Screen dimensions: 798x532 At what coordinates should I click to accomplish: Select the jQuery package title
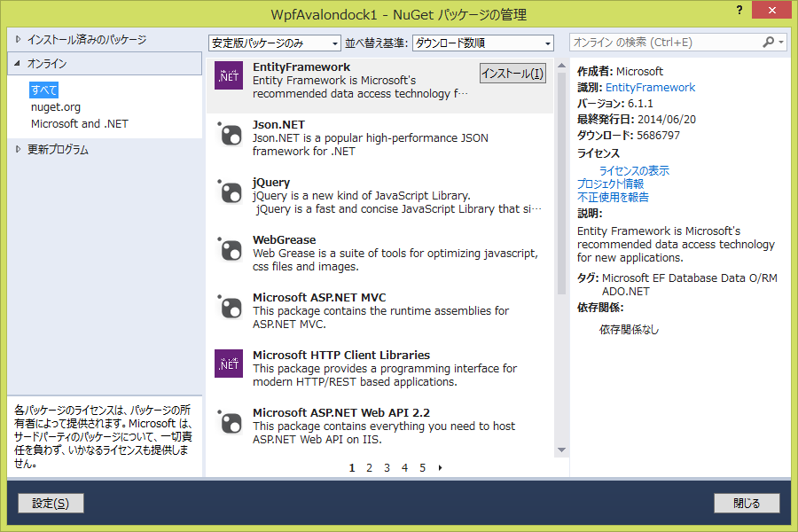(271, 183)
